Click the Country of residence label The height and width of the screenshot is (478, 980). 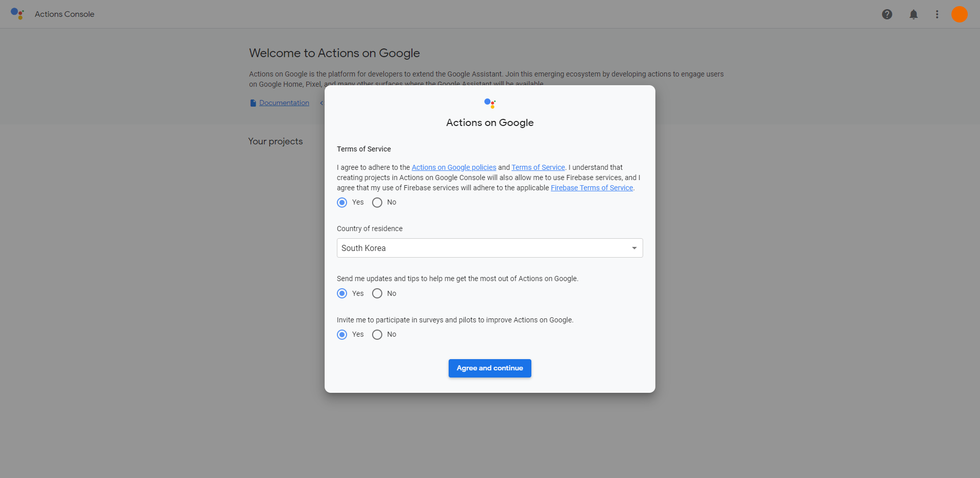point(370,229)
